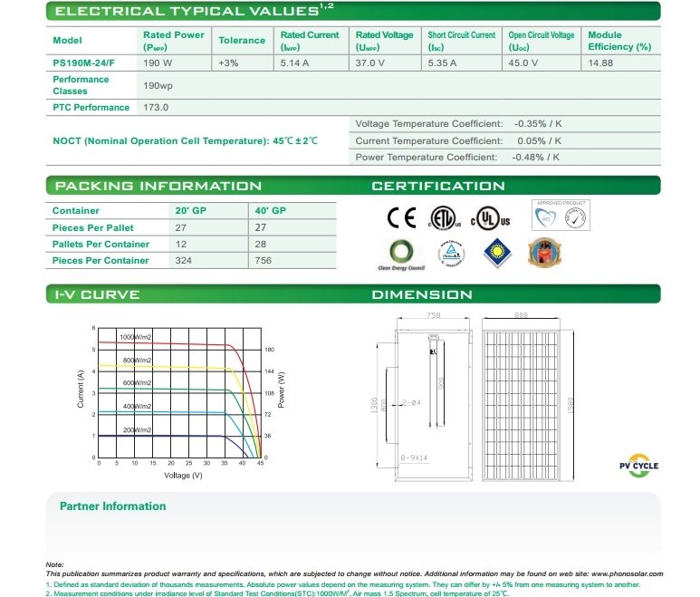700x597 pixels.
Task: Click the Clean Energy Council logo
Action: (400, 255)
